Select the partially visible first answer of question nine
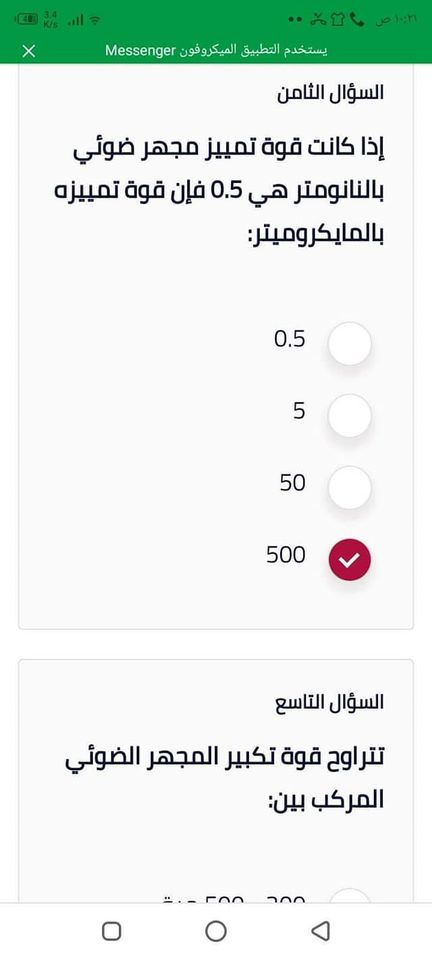The height and width of the screenshot is (960, 432). click(349, 896)
